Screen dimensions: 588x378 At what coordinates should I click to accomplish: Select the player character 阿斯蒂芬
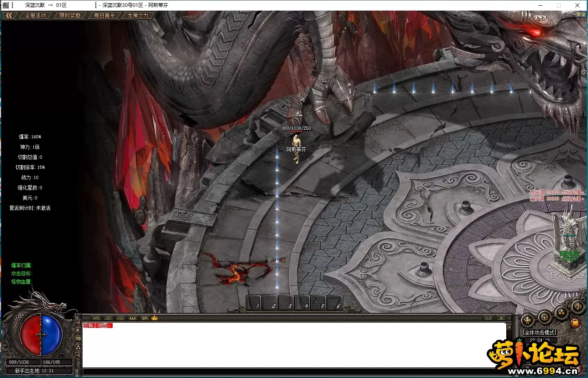tap(297, 149)
